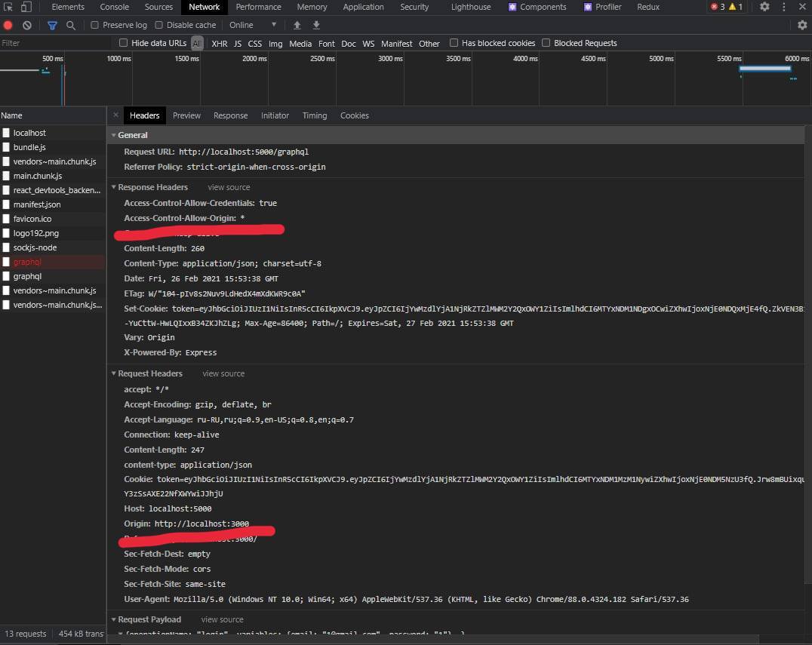Open the DevTools three-dot customize menu

[784, 7]
